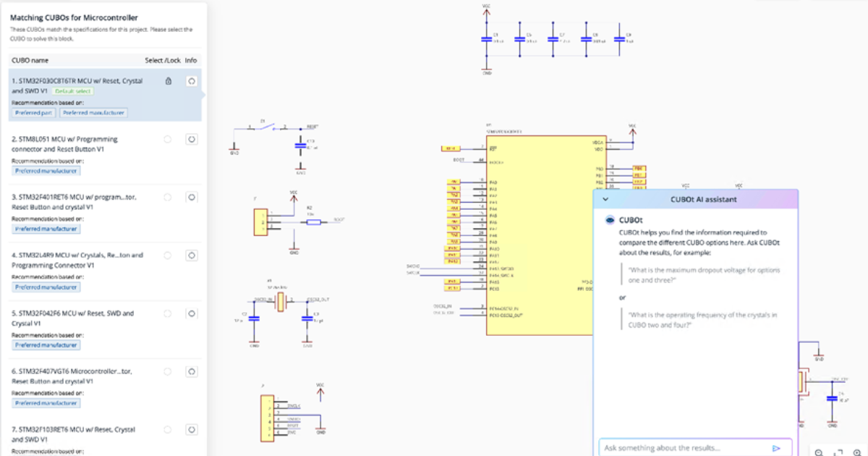This screenshot has height=456, width=868.
Task: Click the lock icon for STM32F030C8T6TR
Action: point(169,81)
